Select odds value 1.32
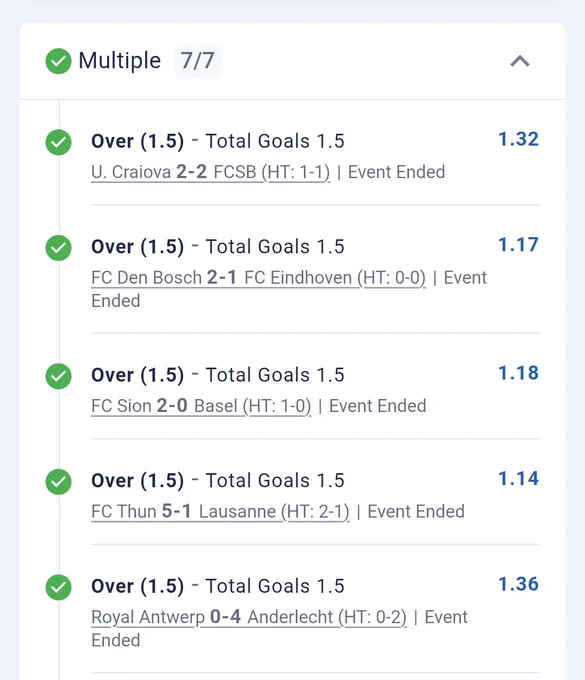The width and height of the screenshot is (585, 680). [x=518, y=139]
